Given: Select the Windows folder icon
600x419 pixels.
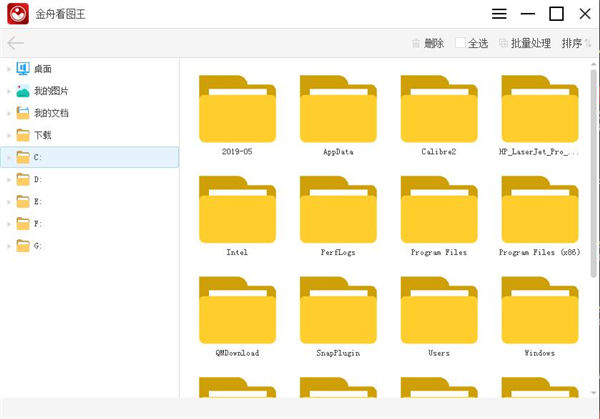Looking at the screenshot, I should pos(539,309).
